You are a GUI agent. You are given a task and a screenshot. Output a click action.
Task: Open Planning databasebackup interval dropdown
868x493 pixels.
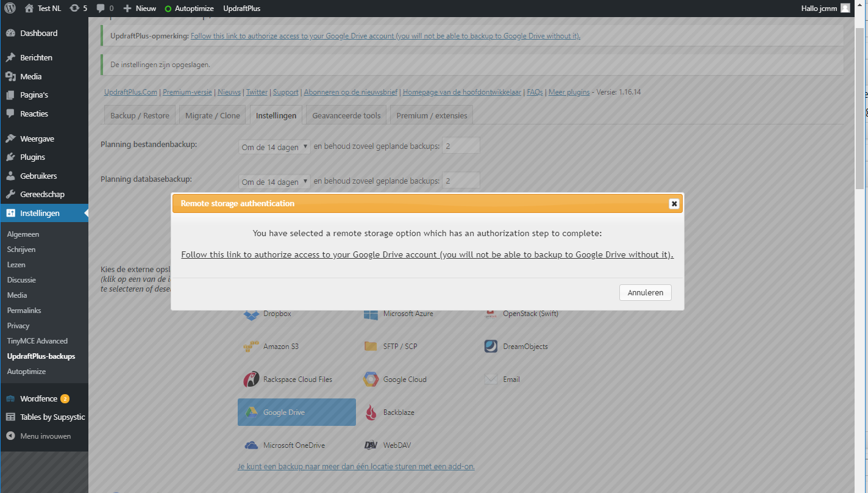274,182
